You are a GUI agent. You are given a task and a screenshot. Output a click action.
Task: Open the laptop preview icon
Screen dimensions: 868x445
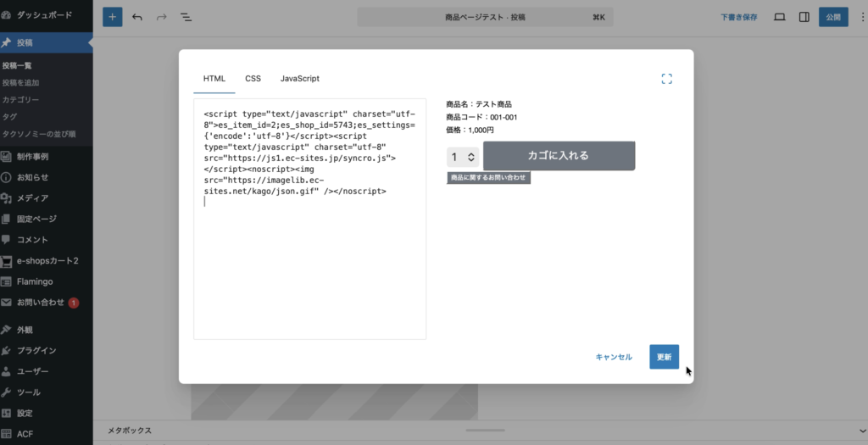pos(780,17)
